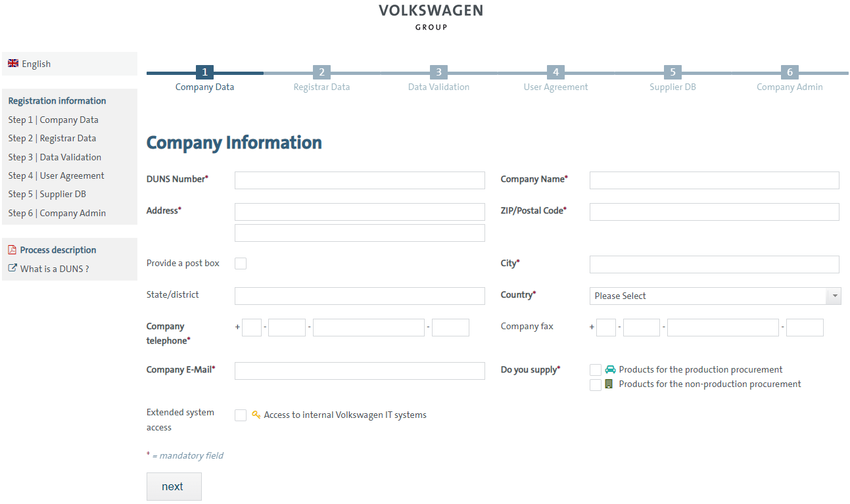
Task: Click the Company telephone area code field
Action: [x=287, y=327]
